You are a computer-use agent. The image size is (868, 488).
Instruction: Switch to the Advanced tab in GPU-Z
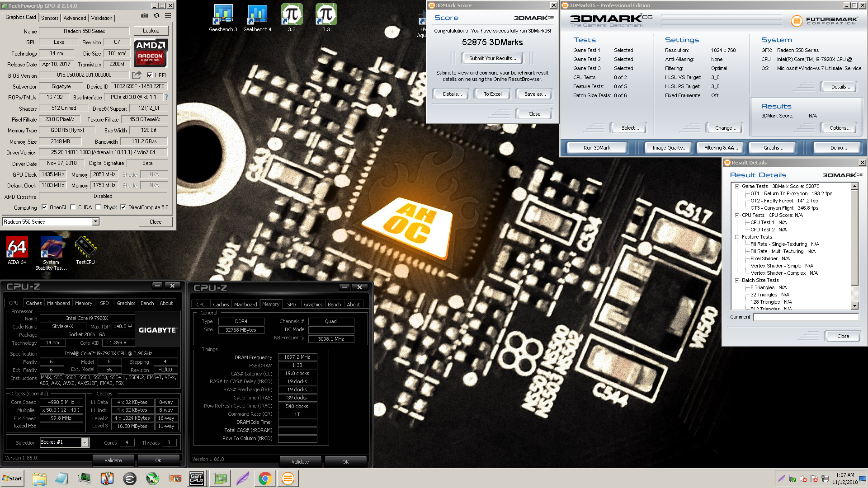pyautogui.click(x=75, y=18)
